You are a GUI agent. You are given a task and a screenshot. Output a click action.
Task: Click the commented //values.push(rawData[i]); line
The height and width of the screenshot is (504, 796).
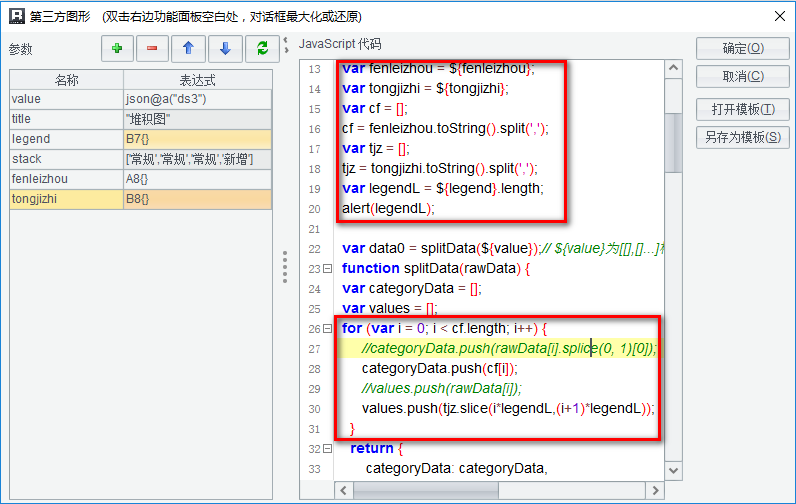442,388
